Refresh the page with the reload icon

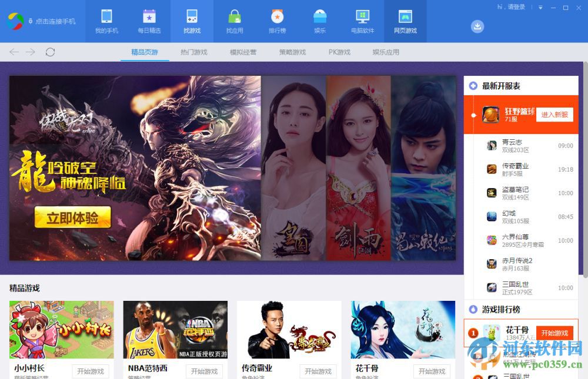click(51, 52)
